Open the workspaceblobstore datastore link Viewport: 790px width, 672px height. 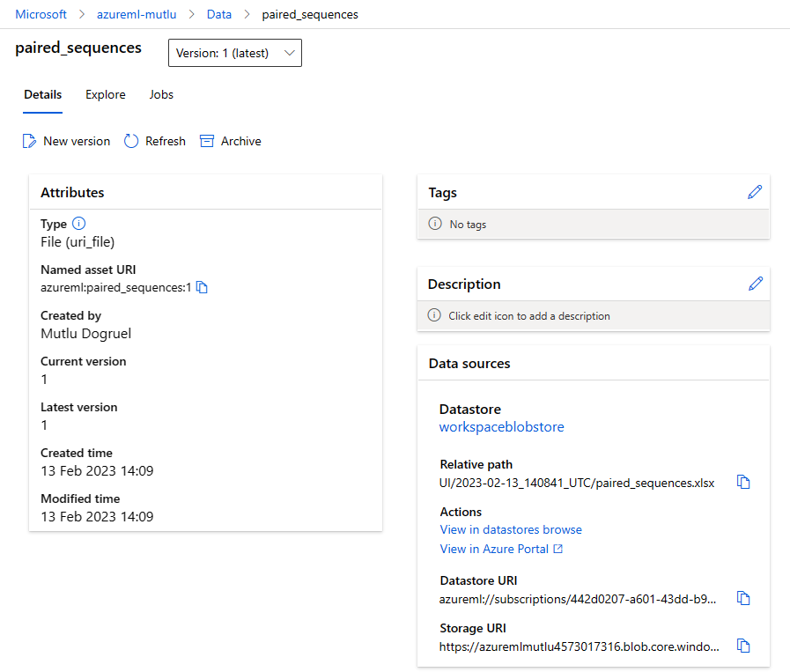pyautogui.click(x=501, y=427)
